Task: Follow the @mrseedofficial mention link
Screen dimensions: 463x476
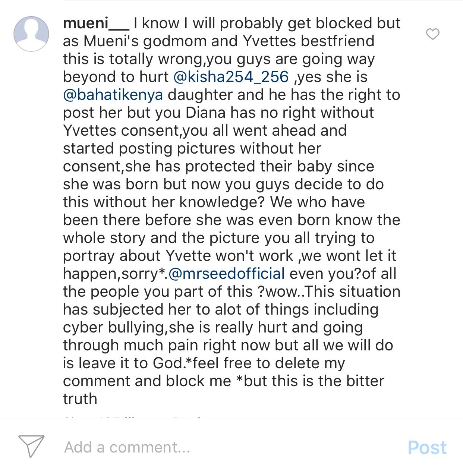Action: click(227, 274)
